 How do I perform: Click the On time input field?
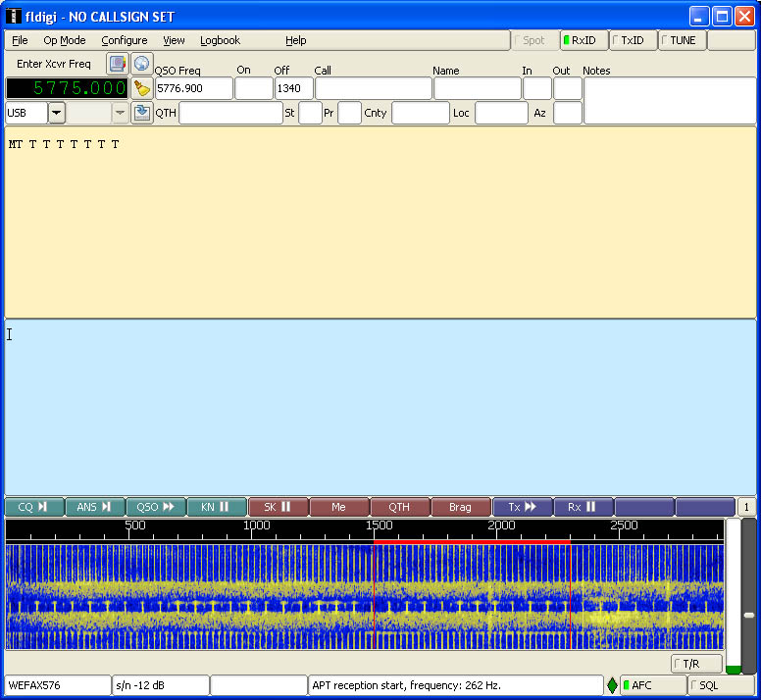point(253,88)
